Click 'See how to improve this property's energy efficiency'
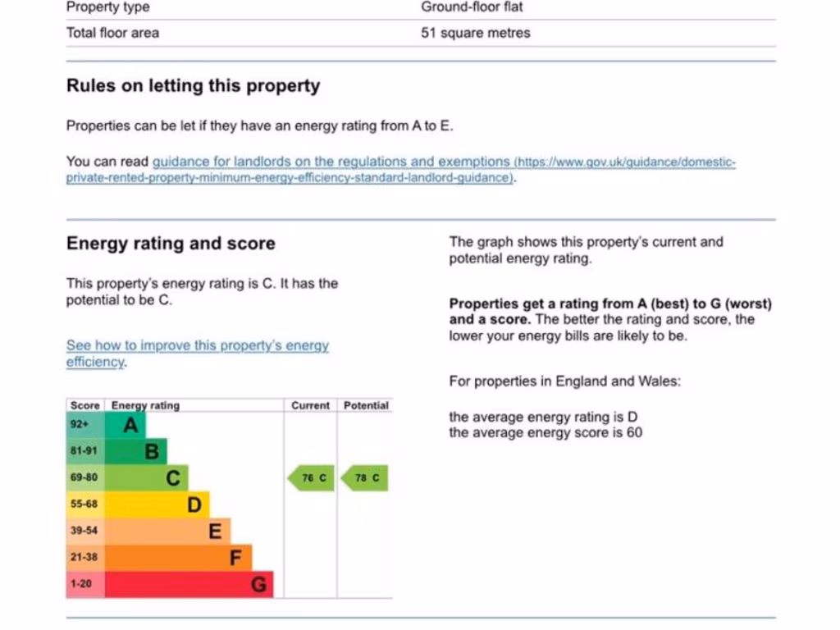This screenshot has width=840, height=630. point(197,346)
